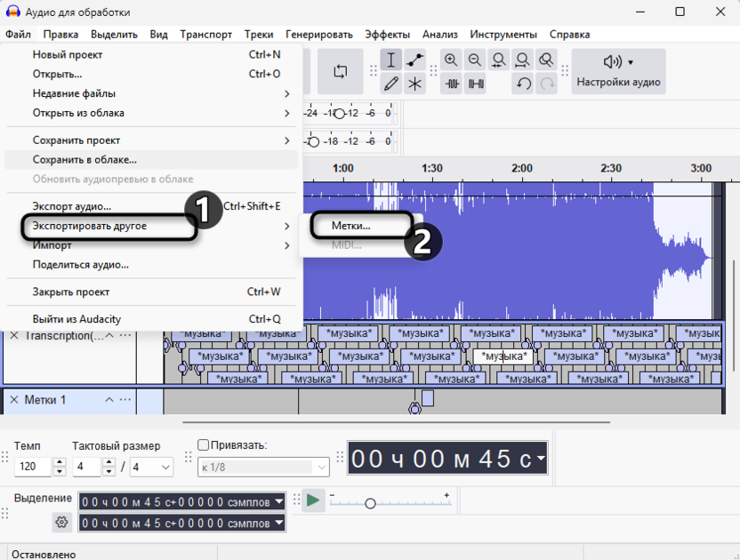Fit selection to width zoom icon
Viewport: 740px width, 560px height.
point(498,60)
